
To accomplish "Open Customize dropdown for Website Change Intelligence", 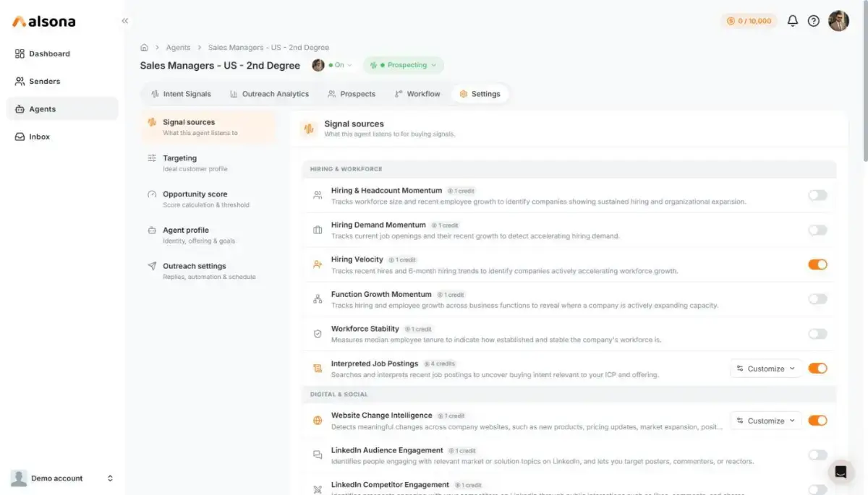I will click(766, 421).
